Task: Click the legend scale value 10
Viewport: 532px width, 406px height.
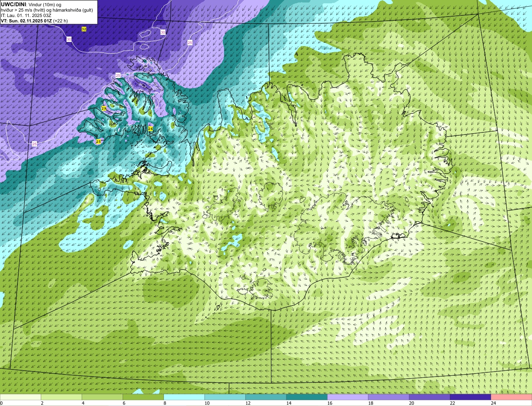Action: tap(207, 403)
